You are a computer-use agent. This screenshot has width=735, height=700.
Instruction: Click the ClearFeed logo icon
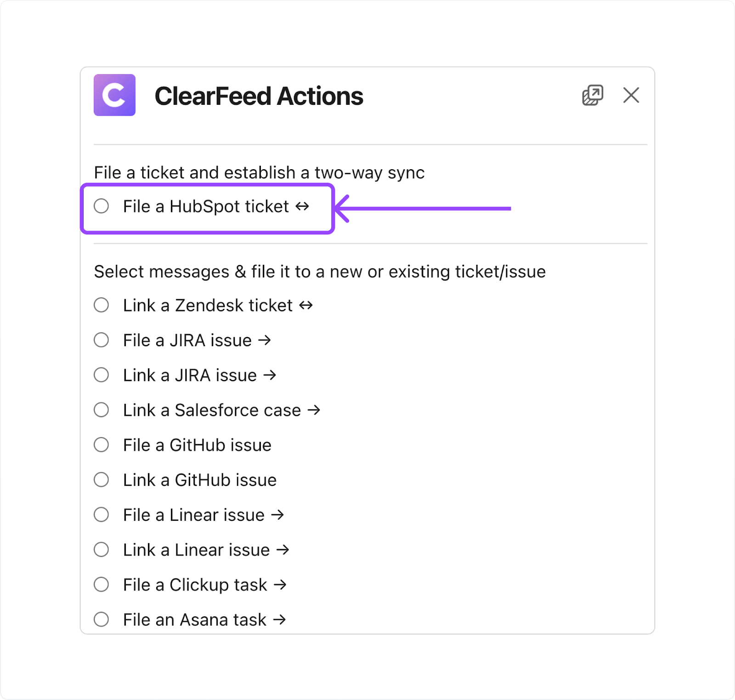pos(114,95)
